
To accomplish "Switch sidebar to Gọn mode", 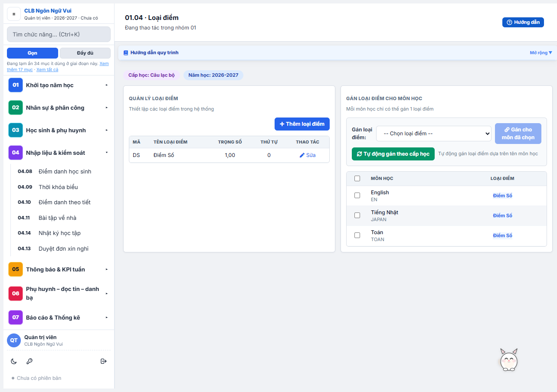I will [x=33, y=53].
